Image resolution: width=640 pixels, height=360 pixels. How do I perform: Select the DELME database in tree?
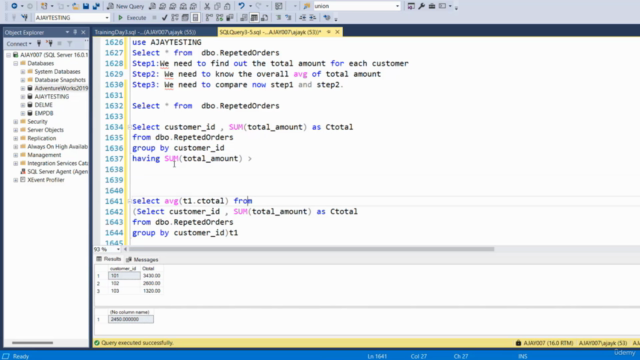[x=44, y=105]
